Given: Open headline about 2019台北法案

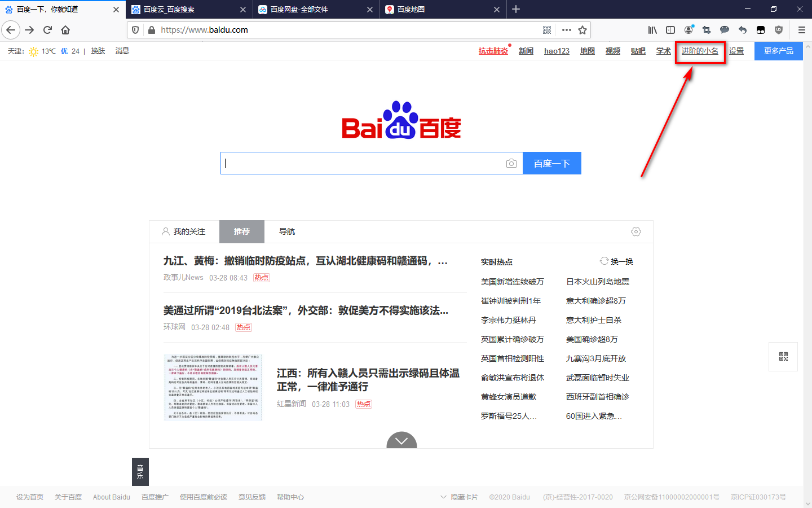Looking at the screenshot, I should coord(306,310).
